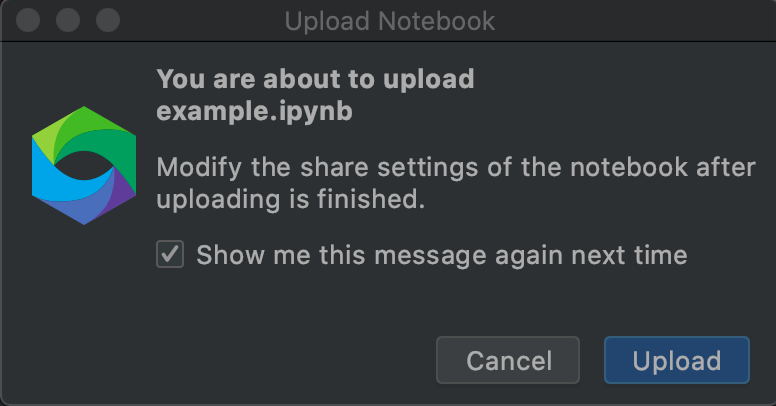Click the 'Modify the share settings' message line
Image resolution: width=776 pixels, height=406 pixels.
point(456,167)
